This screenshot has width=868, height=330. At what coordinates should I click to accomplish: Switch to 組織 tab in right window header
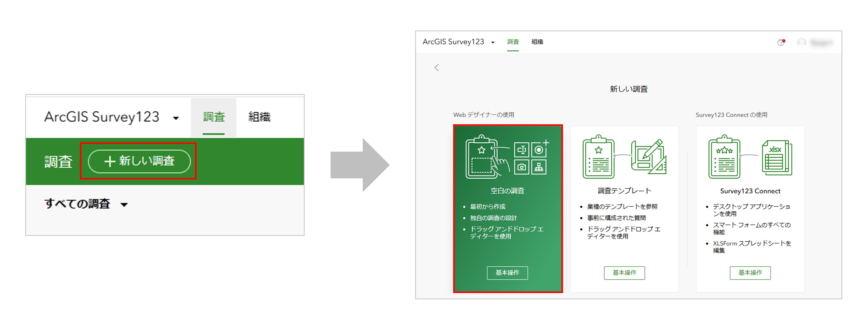pos(537,42)
